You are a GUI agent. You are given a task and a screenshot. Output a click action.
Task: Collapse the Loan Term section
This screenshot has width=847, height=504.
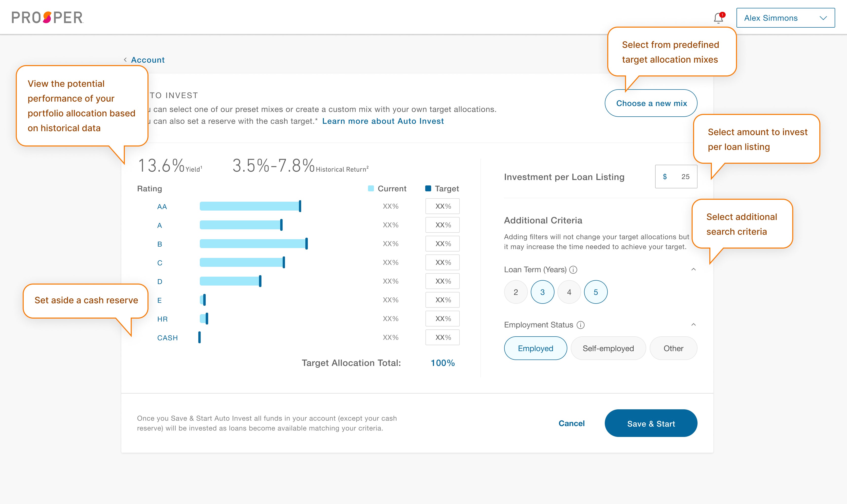(x=694, y=269)
